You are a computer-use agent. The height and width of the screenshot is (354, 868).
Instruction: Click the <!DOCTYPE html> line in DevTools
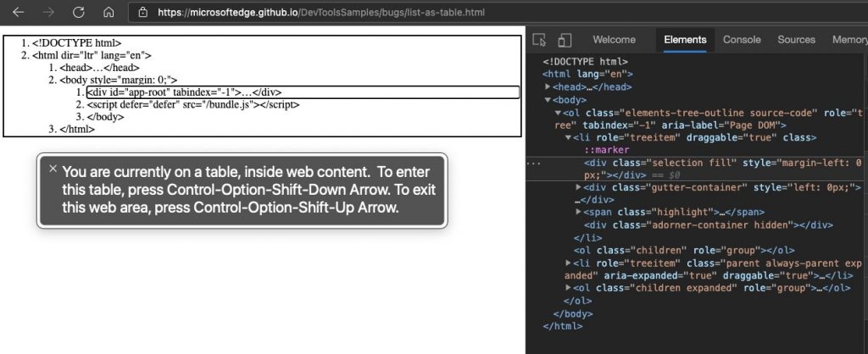tap(585, 62)
